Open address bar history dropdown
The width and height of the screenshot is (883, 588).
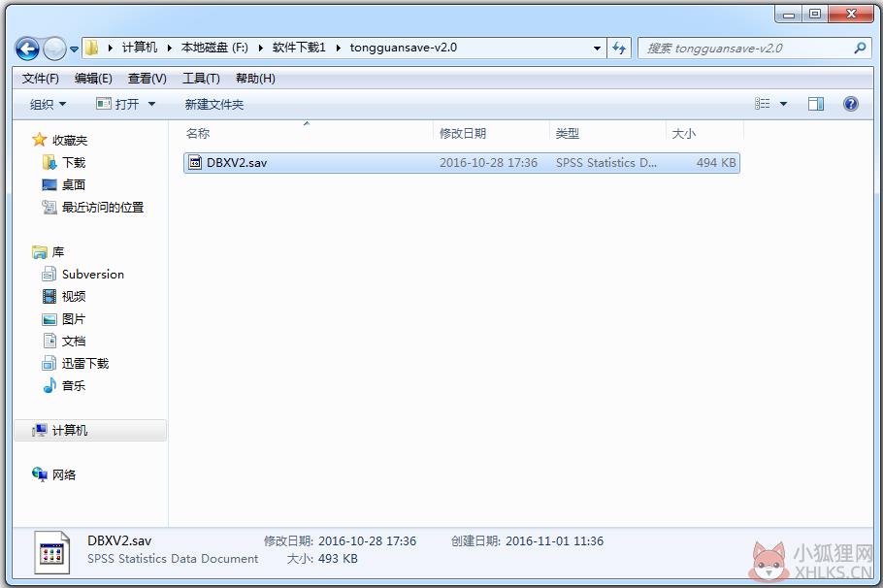click(597, 49)
